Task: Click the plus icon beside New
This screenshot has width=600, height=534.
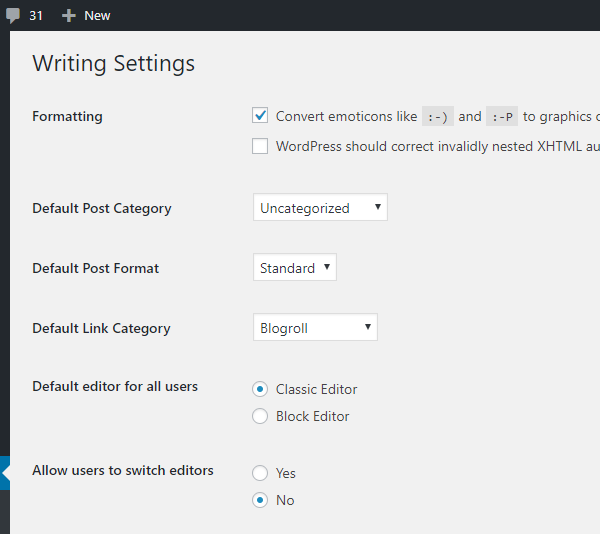Action: point(69,16)
